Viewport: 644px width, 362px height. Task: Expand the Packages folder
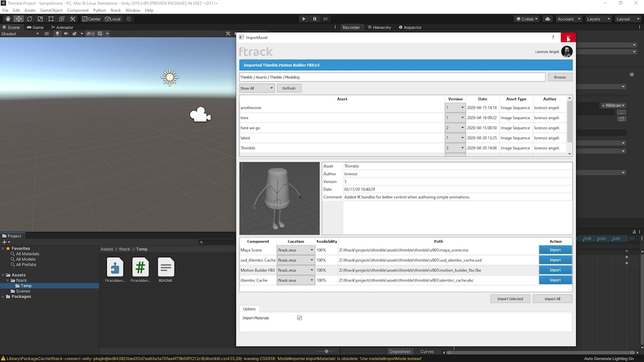coord(3,297)
